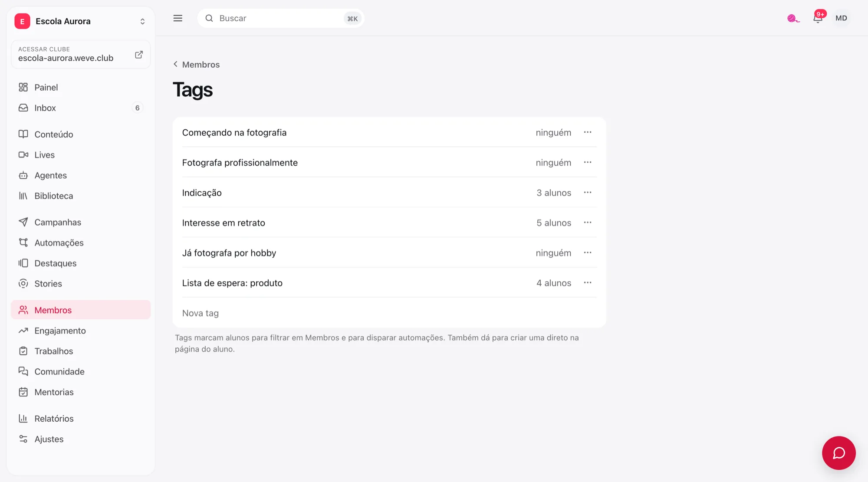Open Inbox in the sidebar

[81, 108]
